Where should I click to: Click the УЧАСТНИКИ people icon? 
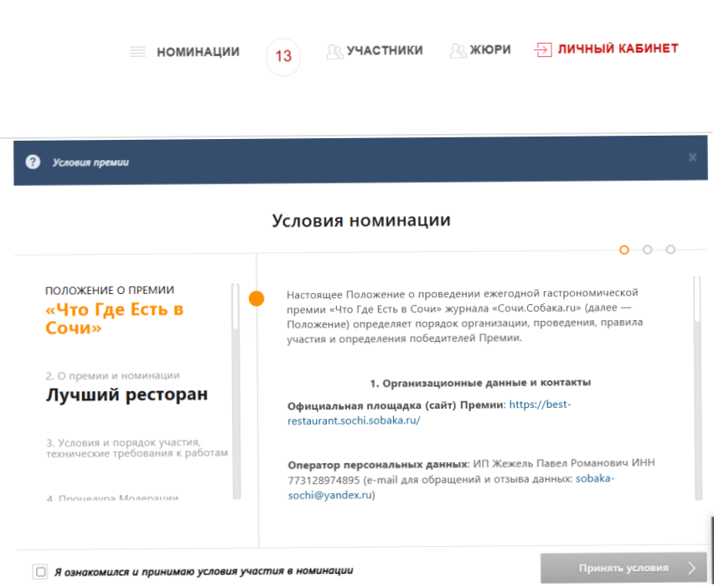pyautogui.click(x=334, y=51)
